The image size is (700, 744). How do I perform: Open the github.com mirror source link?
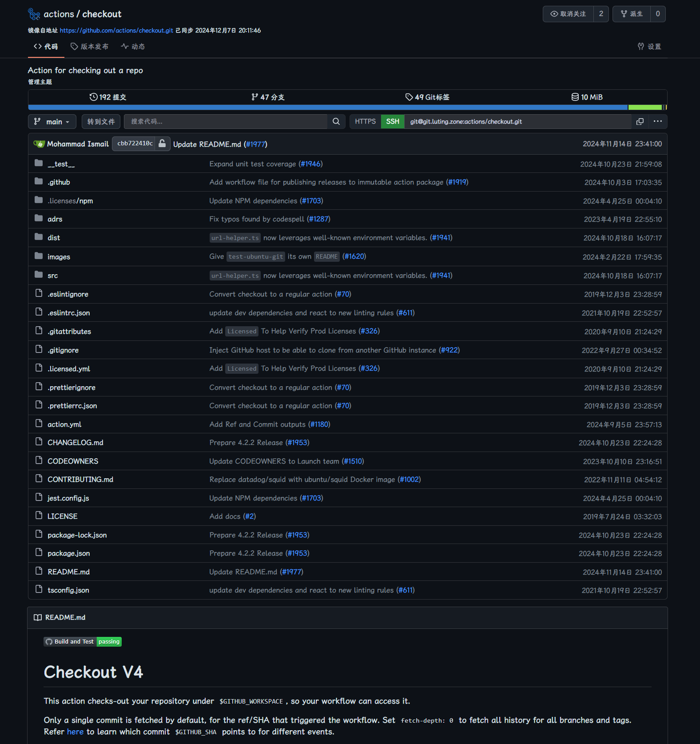[116, 31]
